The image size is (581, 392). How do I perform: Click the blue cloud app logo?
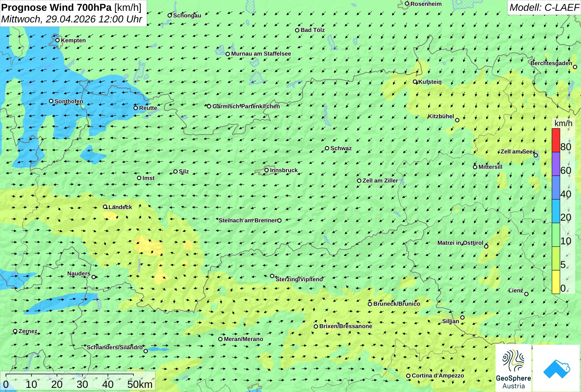pyautogui.click(x=556, y=368)
